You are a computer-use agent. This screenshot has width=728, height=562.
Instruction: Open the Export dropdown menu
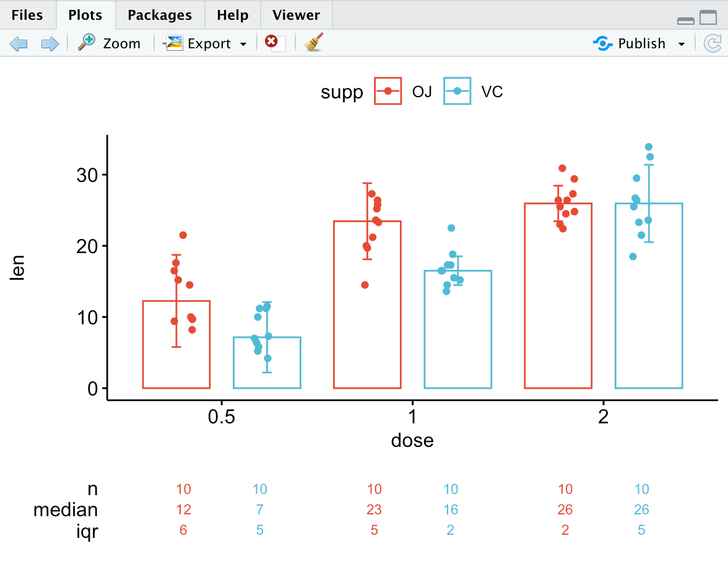[x=243, y=44]
